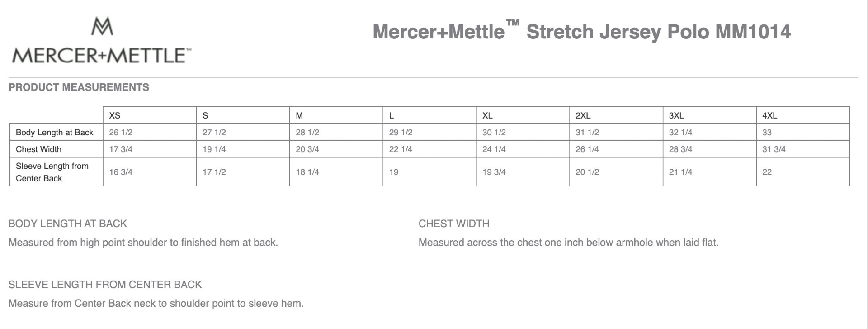The height and width of the screenshot is (329, 868).
Task: Click the 4XL body length value 33
Action: pos(767,133)
